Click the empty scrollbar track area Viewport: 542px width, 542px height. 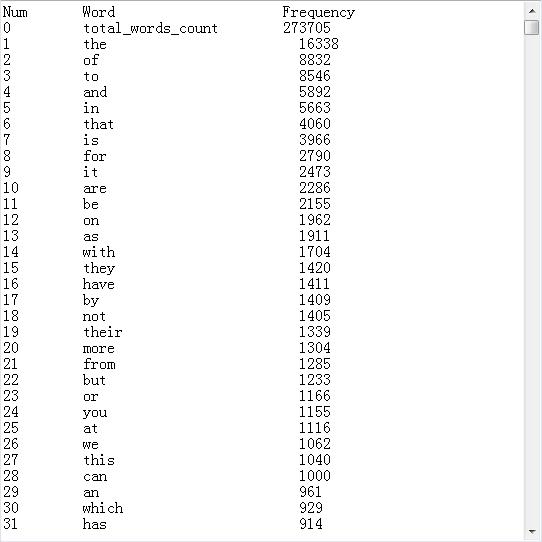coord(532,279)
